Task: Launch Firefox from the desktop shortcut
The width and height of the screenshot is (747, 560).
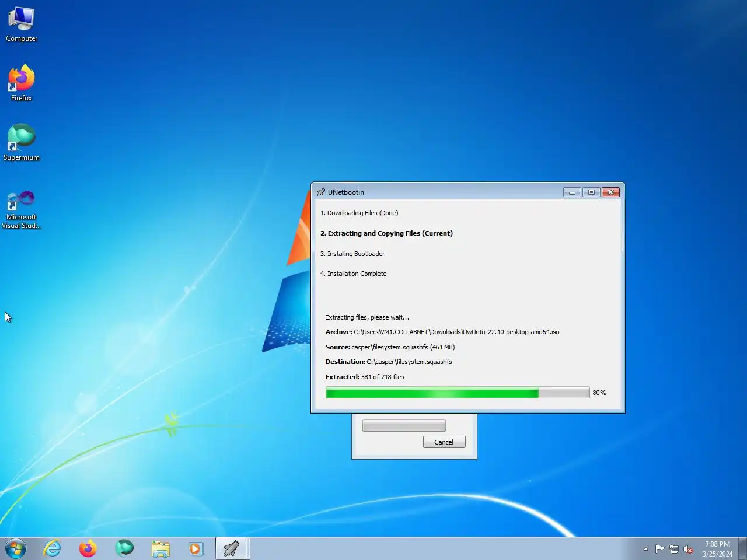Action: [x=22, y=83]
